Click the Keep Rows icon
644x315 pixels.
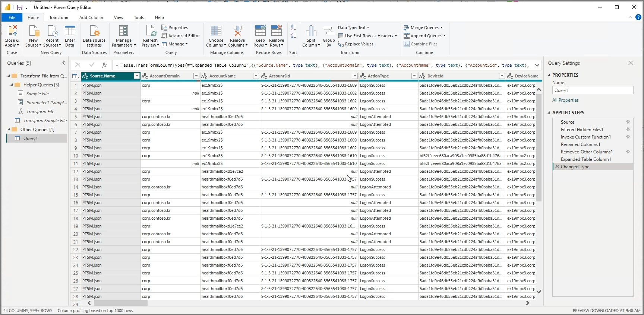click(260, 31)
